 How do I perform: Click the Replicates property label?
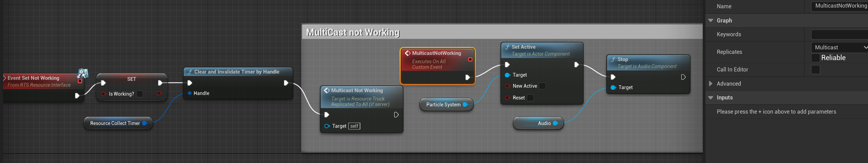point(729,52)
